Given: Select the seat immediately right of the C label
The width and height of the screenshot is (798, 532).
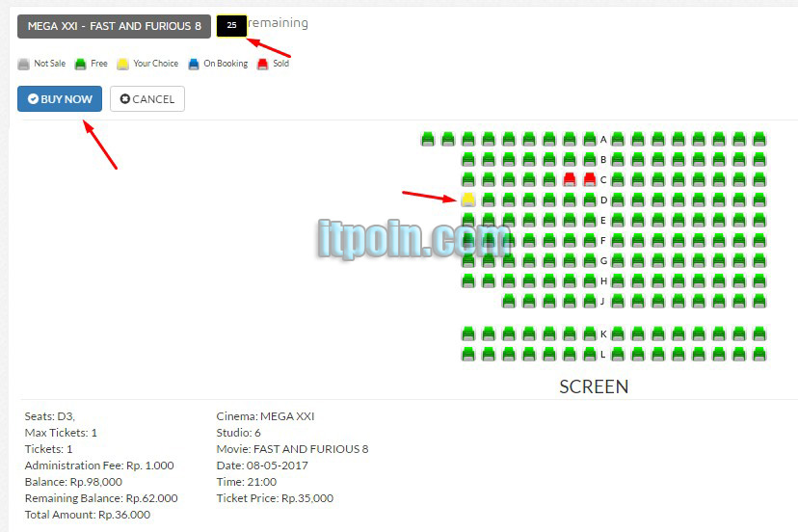Looking at the screenshot, I should click(618, 179).
